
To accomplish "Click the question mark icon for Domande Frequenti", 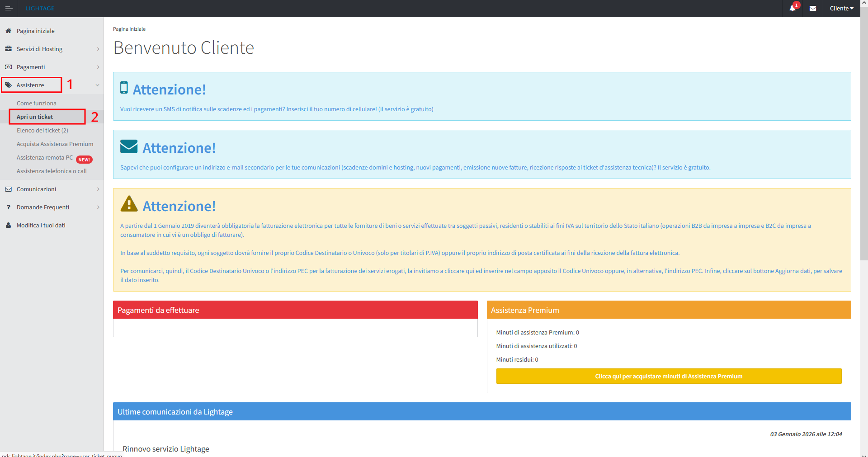I will [8, 207].
